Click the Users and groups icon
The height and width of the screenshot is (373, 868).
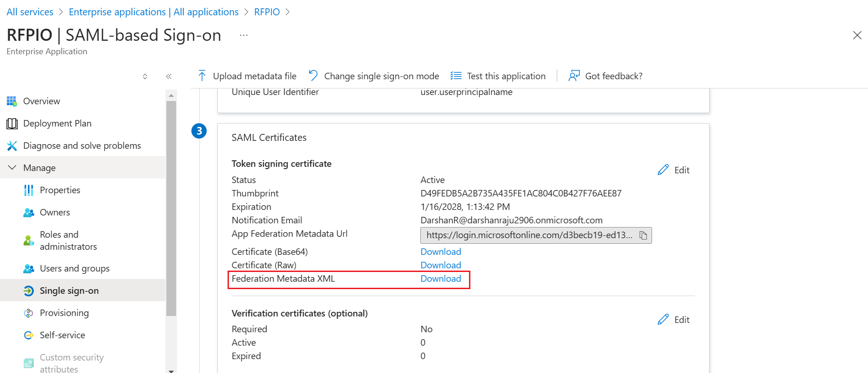(29, 269)
